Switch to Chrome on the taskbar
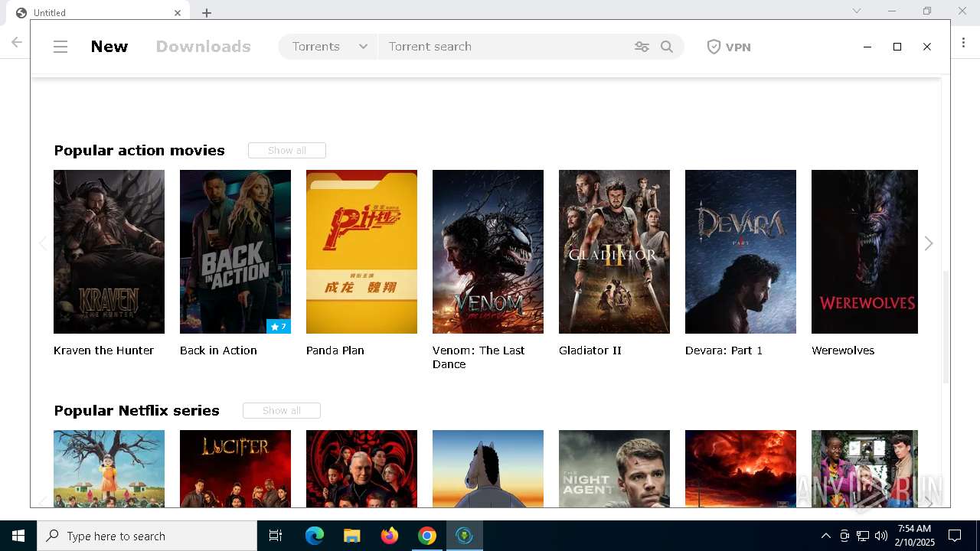980x551 pixels. (x=427, y=536)
